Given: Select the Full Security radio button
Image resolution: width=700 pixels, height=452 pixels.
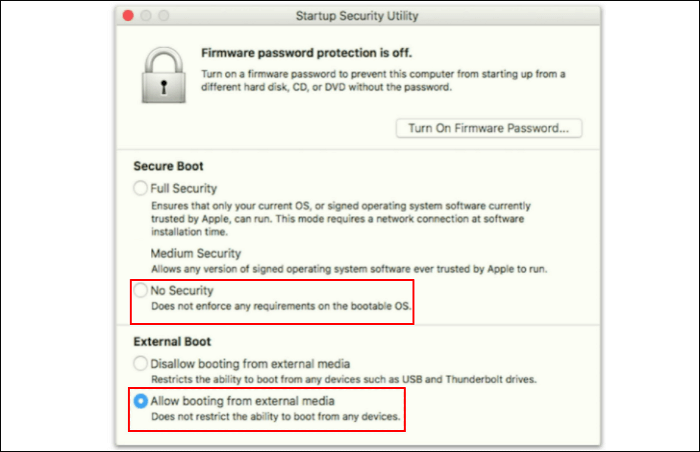Looking at the screenshot, I should click(141, 188).
